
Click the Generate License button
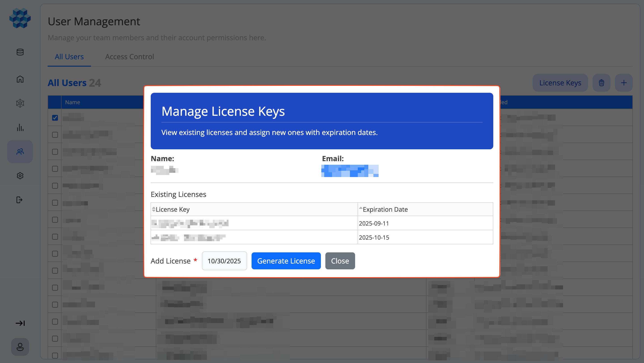[286, 261]
